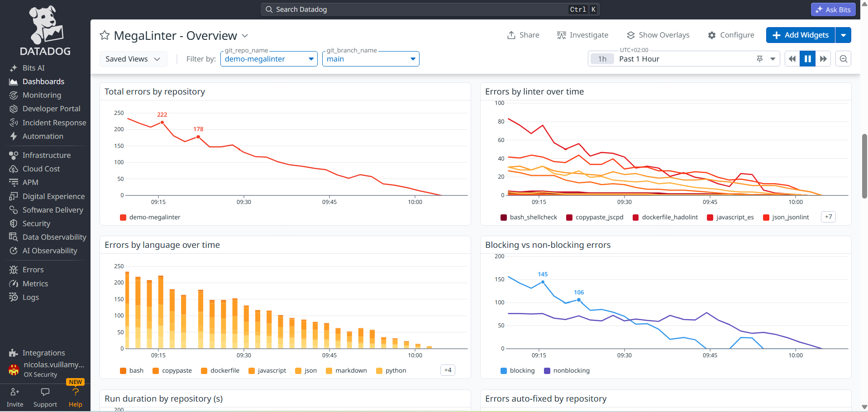The image size is (868, 412).
Task: Open the git_branch_name filter dropdown
Action: coord(371,59)
